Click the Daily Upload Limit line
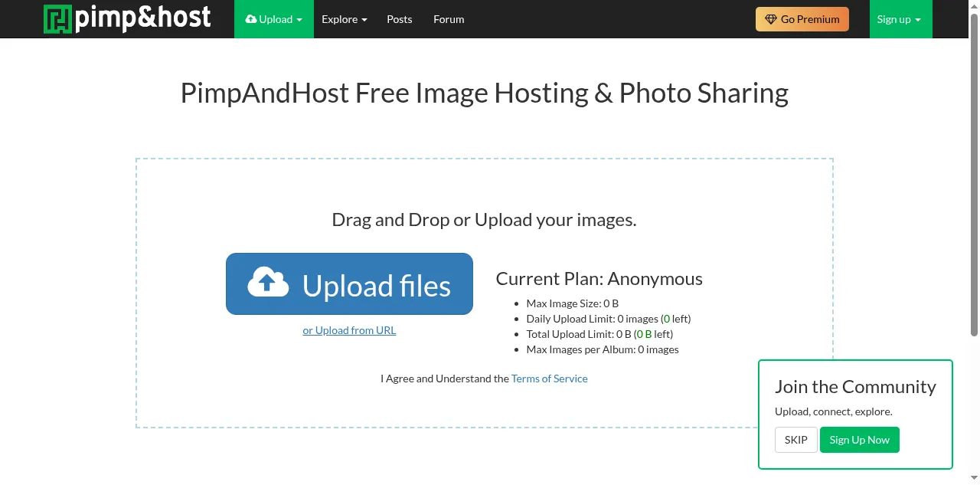 [609, 319]
